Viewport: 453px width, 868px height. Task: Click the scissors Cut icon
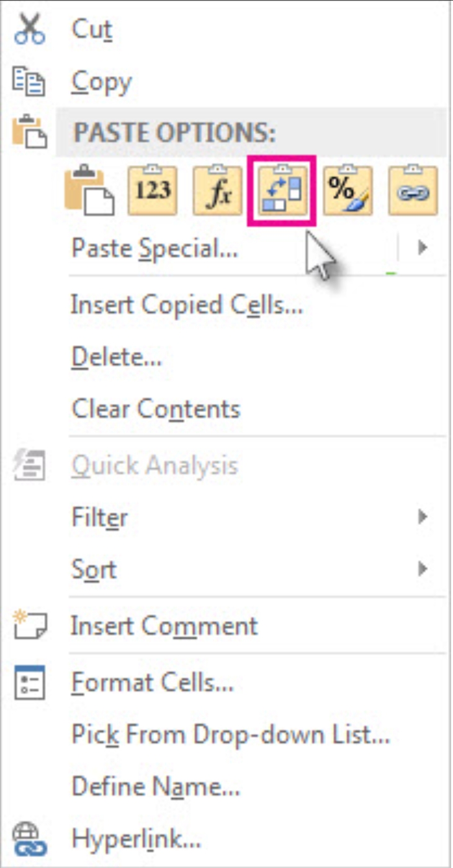[x=30, y=30]
